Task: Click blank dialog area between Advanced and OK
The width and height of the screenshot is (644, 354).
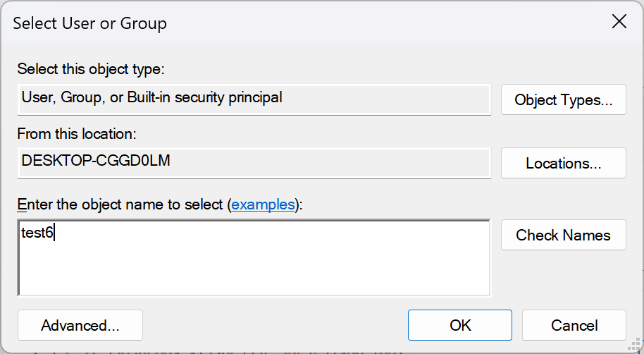Action: pyautogui.click(x=275, y=325)
